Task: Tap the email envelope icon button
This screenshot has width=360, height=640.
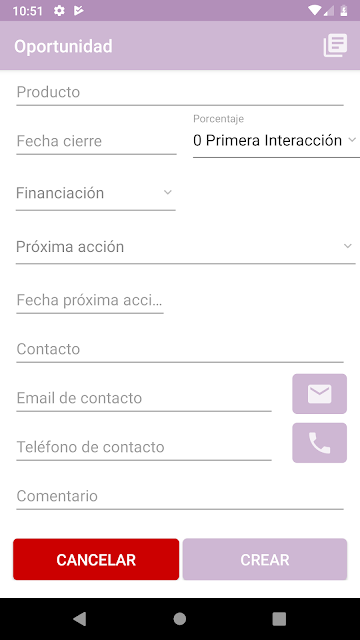Action: pos(320,394)
